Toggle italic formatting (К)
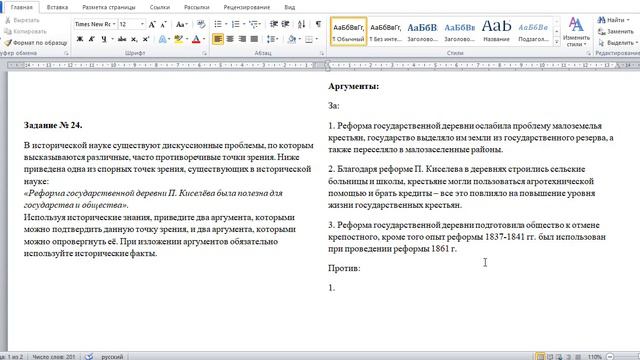Image resolution: width=640 pixels, height=360 pixels. [92, 39]
